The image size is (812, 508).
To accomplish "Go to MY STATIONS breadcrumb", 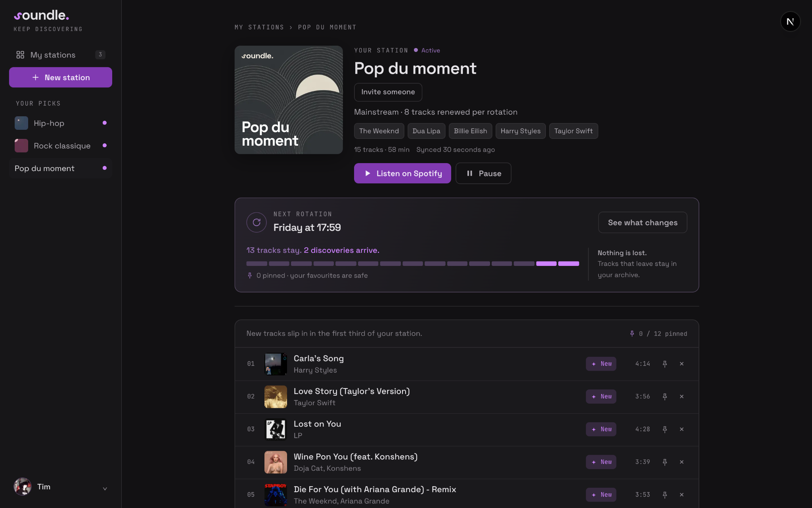I will [x=259, y=27].
